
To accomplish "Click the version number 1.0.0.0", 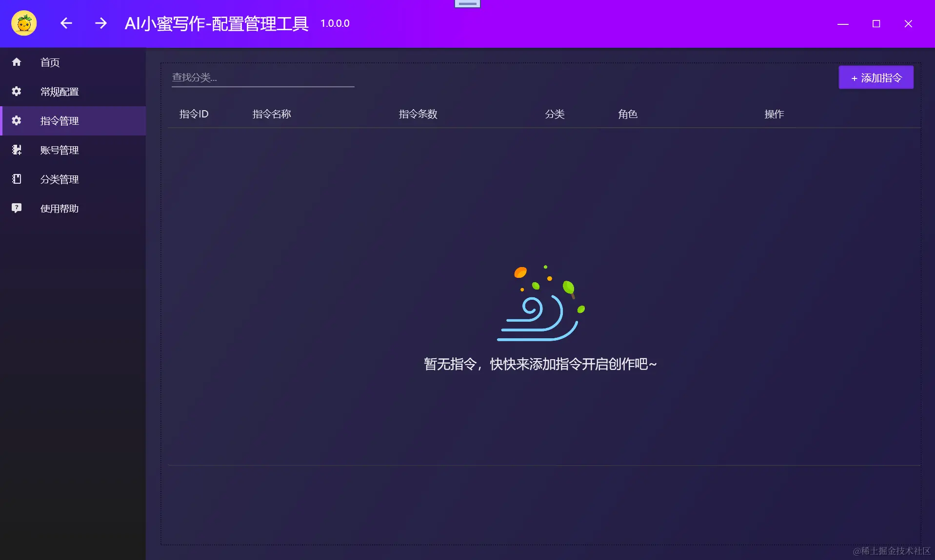I will pos(335,23).
